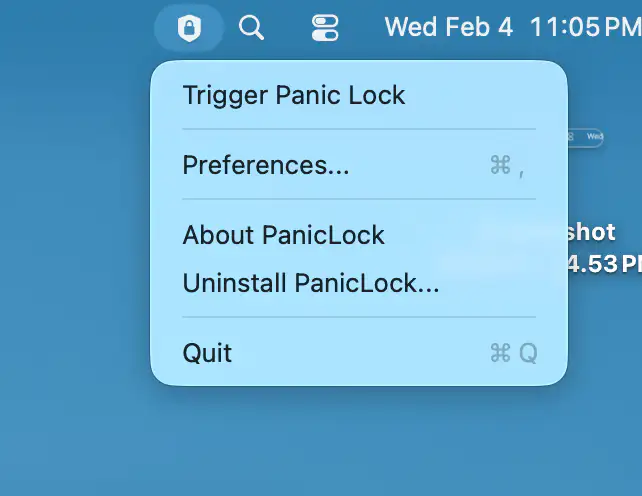This screenshot has height=496, width=642.
Task: Click the word About in the menu
Action: tap(219, 235)
